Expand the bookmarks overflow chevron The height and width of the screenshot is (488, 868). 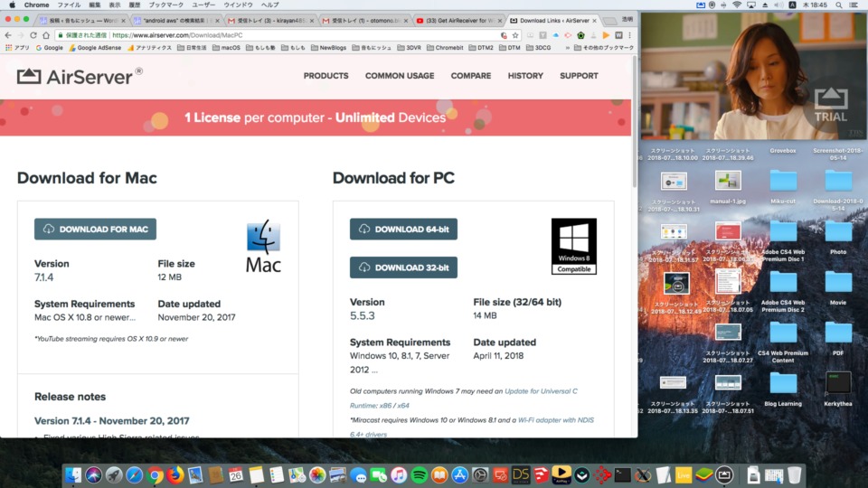pos(568,48)
